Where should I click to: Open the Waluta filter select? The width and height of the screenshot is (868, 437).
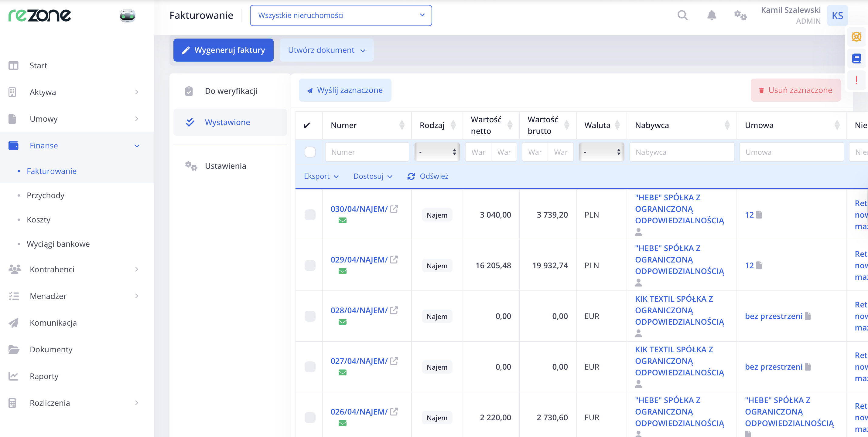[601, 152]
